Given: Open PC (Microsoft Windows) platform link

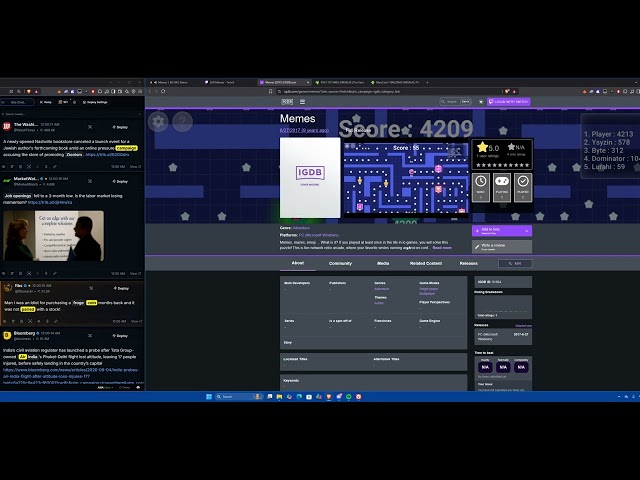Looking at the screenshot, I should pyautogui.click(x=319, y=236).
